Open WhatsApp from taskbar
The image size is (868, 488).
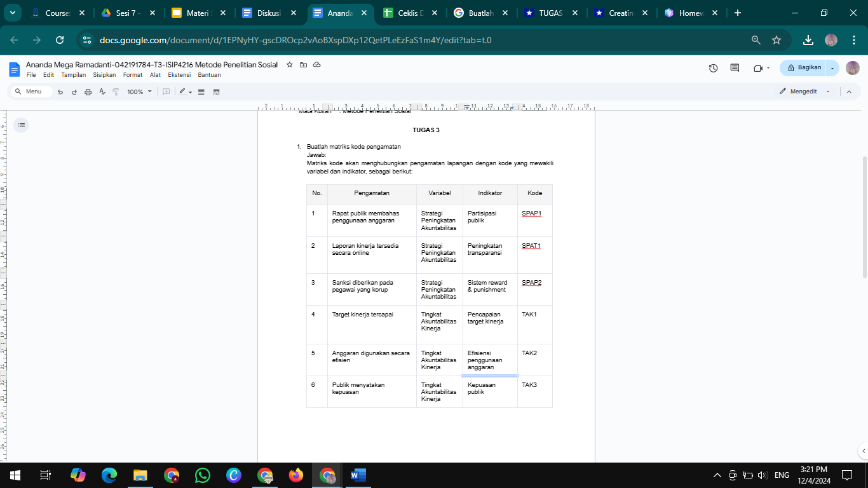point(203,475)
